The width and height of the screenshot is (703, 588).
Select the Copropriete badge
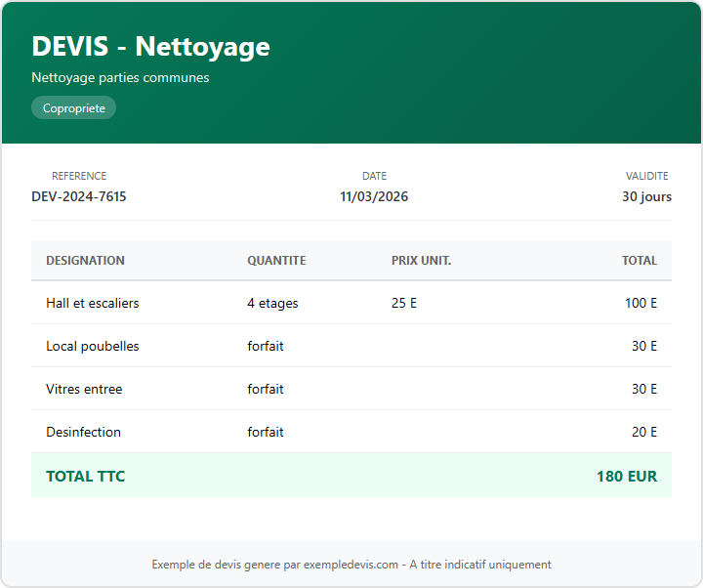coord(73,108)
